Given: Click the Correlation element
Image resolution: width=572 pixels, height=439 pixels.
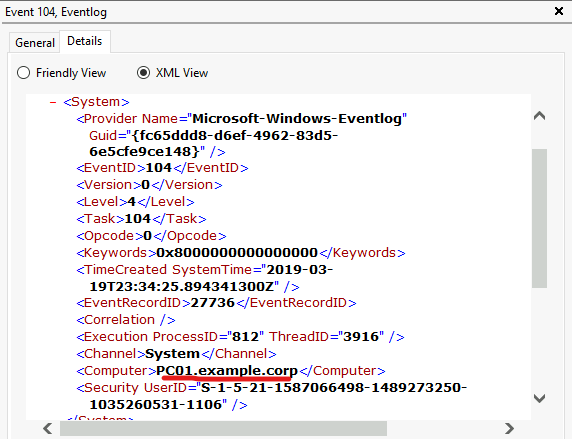Looking at the screenshot, I should (126, 320).
